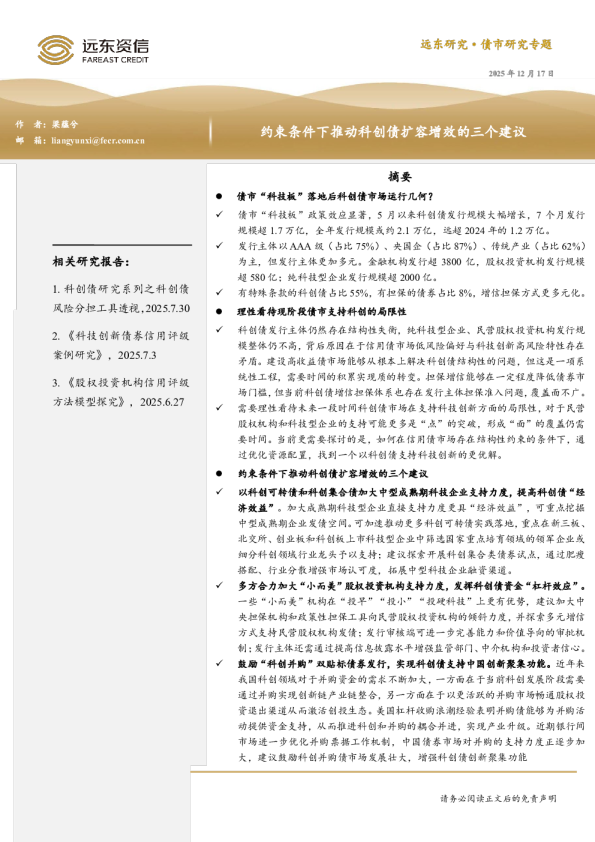The height and width of the screenshot is (842, 595).
Task: Click the 摘要 heading
Action: [x=400, y=177]
